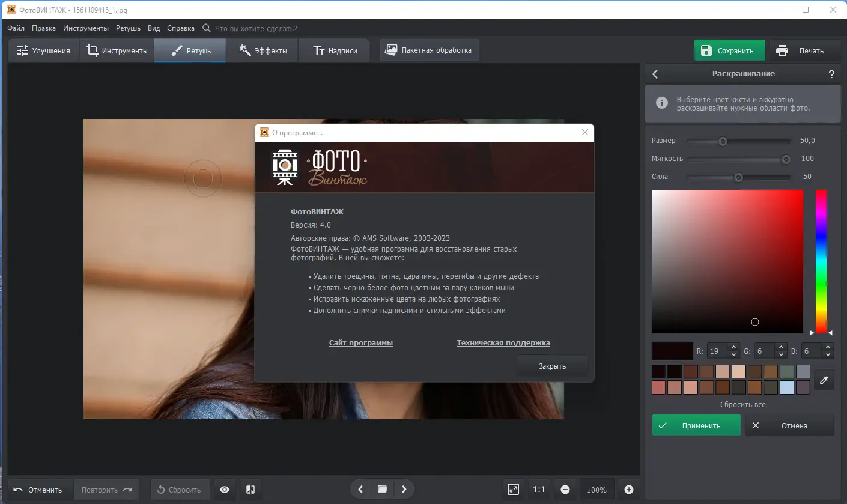Apply the coloring with Применить

(x=696, y=425)
